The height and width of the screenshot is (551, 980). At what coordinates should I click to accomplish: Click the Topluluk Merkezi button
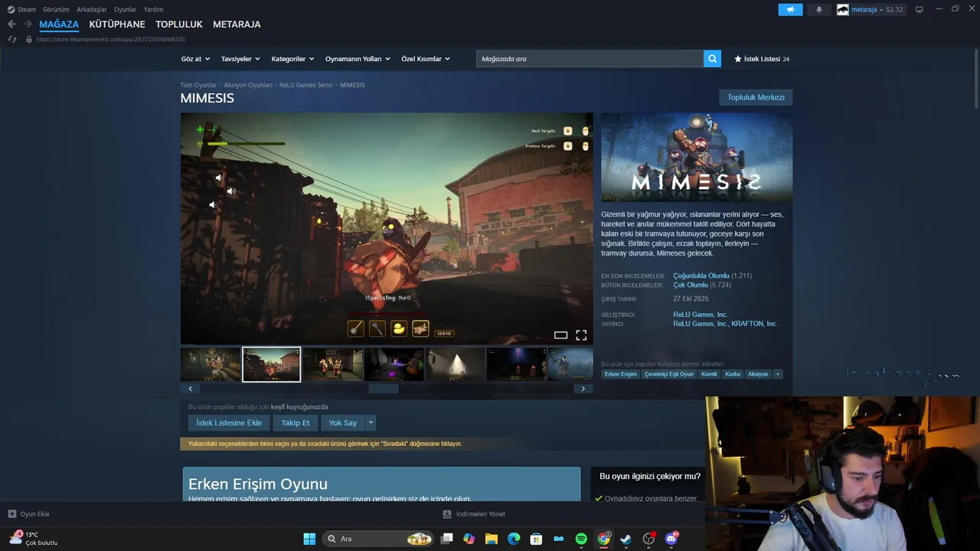click(x=756, y=97)
